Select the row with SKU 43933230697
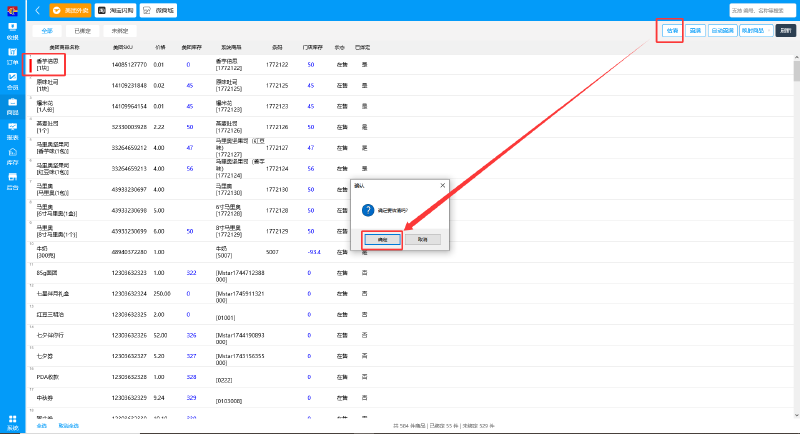 [x=411, y=190]
